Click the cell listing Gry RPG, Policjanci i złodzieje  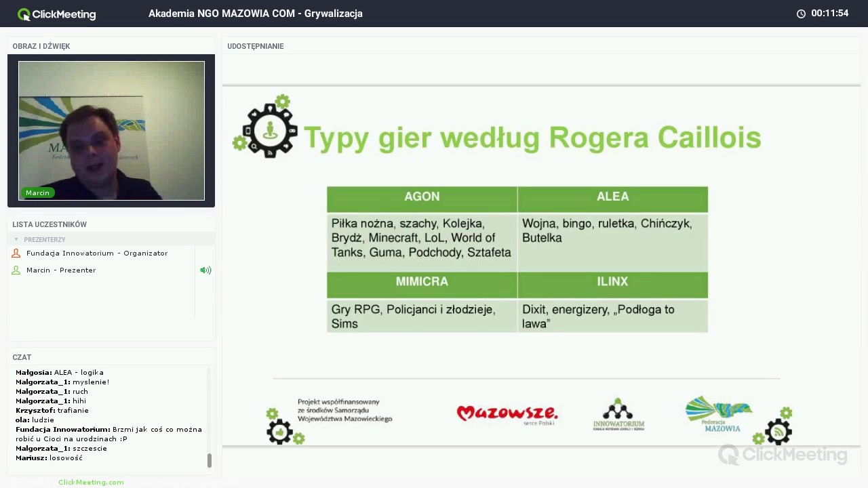[422, 316]
